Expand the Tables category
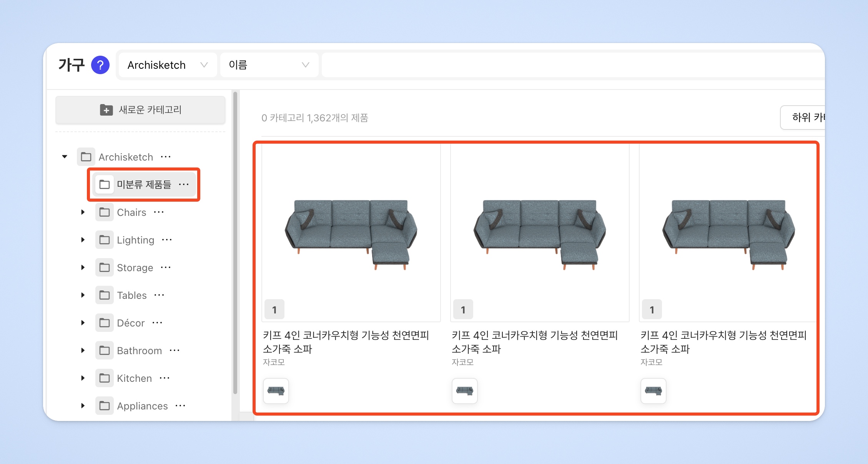 pyautogui.click(x=83, y=295)
